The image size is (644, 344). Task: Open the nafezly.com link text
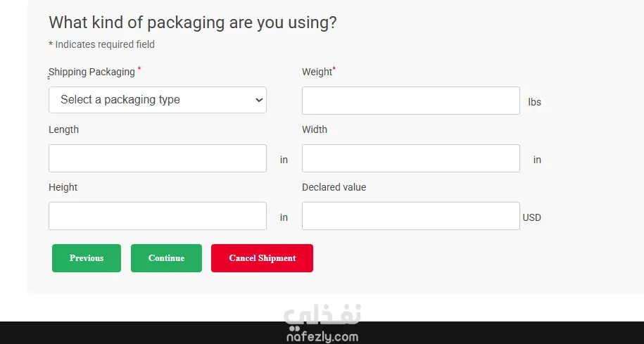coord(322,337)
